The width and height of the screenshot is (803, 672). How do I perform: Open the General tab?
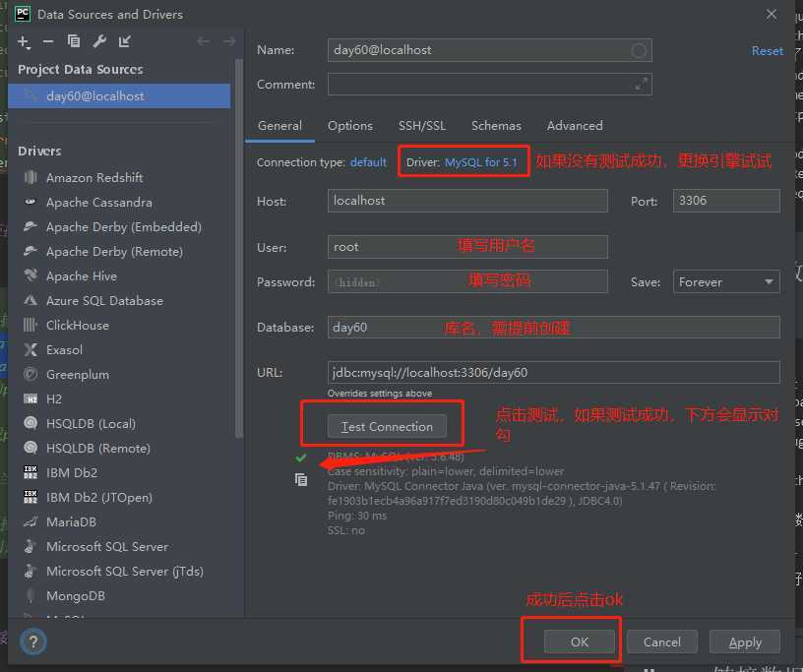point(279,126)
